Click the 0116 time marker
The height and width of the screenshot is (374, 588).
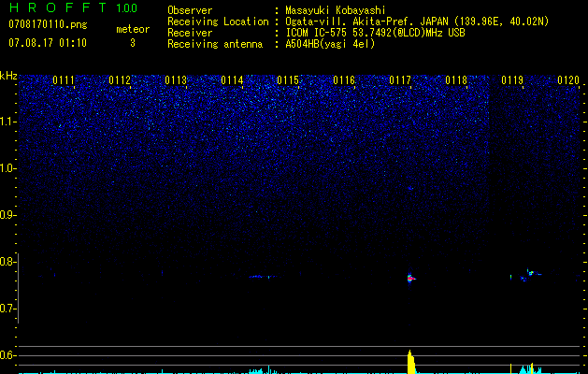click(344, 80)
